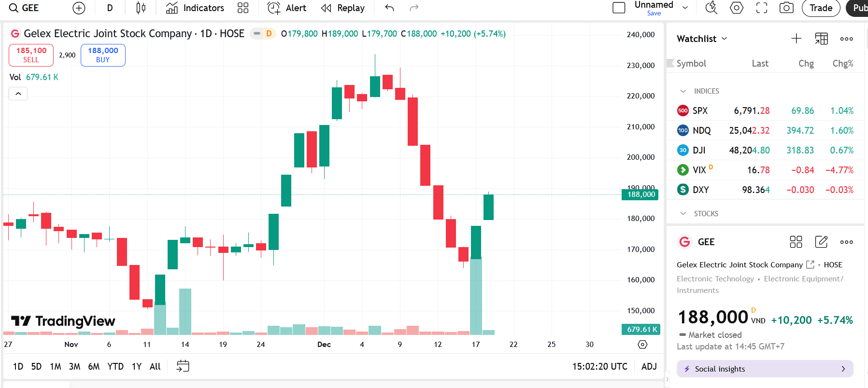Toggle the ADJ price adjustment button

point(649,366)
